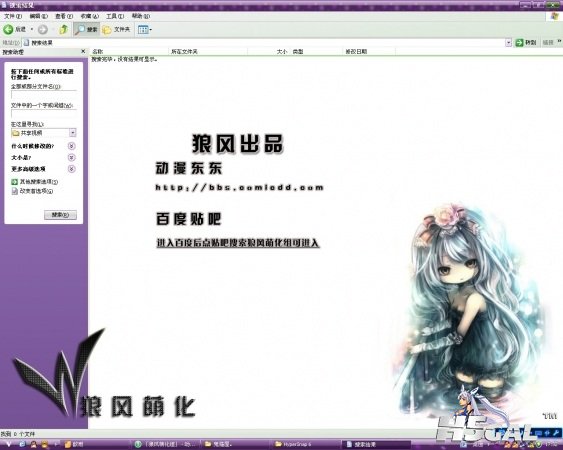563x450 pixels.
Task: Open the Tools (工具) menu
Action: [x=115, y=16]
